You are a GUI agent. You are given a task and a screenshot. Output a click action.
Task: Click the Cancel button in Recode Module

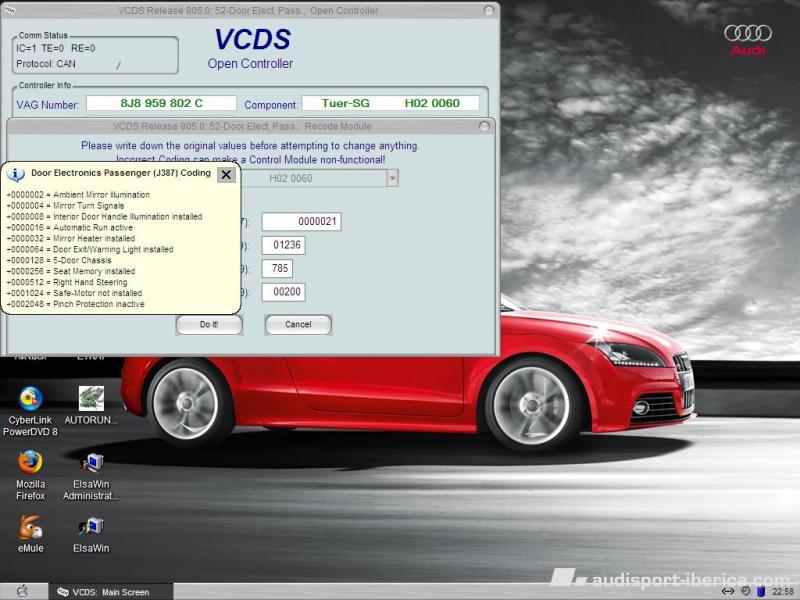(x=298, y=324)
